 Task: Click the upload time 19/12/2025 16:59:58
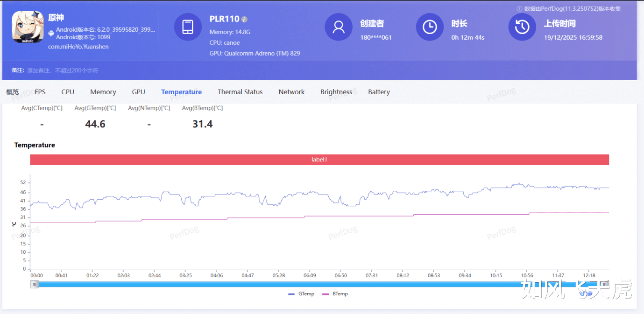pyautogui.click(x=573, y=37)
